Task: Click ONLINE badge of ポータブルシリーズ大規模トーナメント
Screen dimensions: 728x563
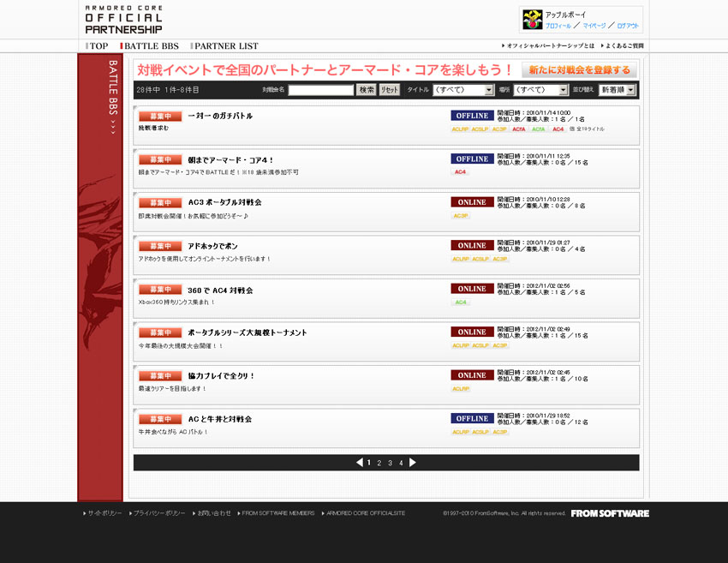Action: click(472, 332)
